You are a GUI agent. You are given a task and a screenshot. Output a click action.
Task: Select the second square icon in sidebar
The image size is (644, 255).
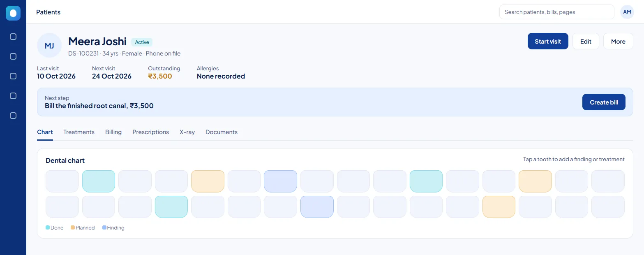(x=13, y=56)
